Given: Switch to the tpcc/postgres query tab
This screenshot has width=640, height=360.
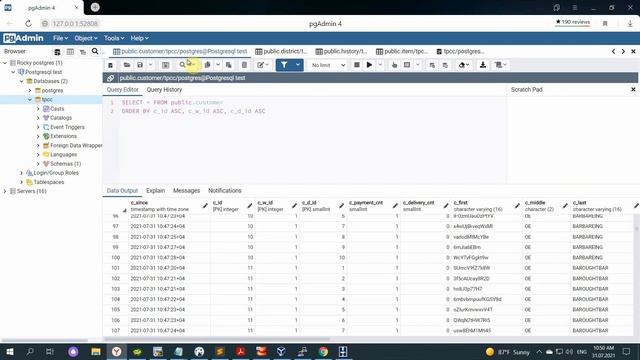Looking at the screenshot, I should [x=460, y=51].
